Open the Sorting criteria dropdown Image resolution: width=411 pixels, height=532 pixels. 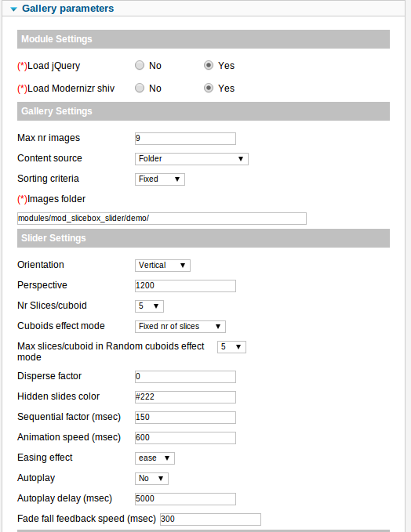[x=160, y=179]
